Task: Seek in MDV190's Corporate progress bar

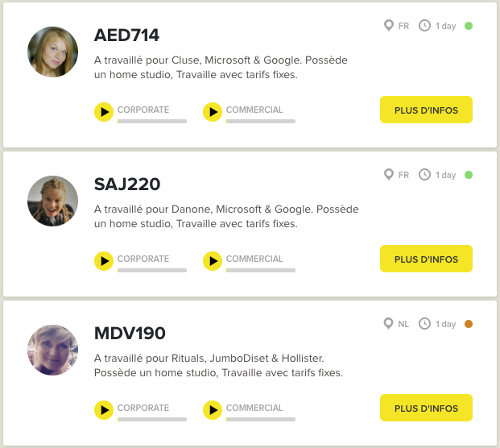Action: tap(152, 419)
